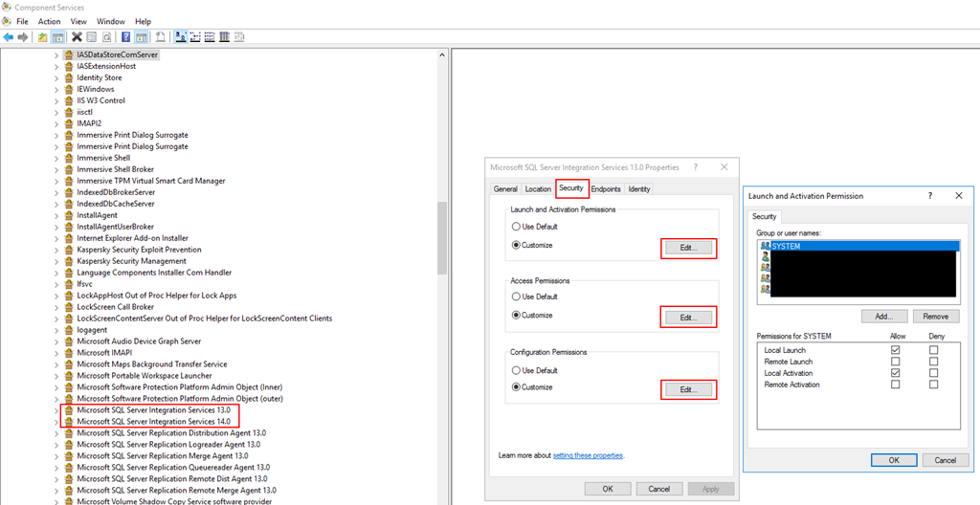Viewport: 980px width, 505px height.
Task: Expand SQL Server Replication Merge Agent 13.0
Action: coord(56,455)
